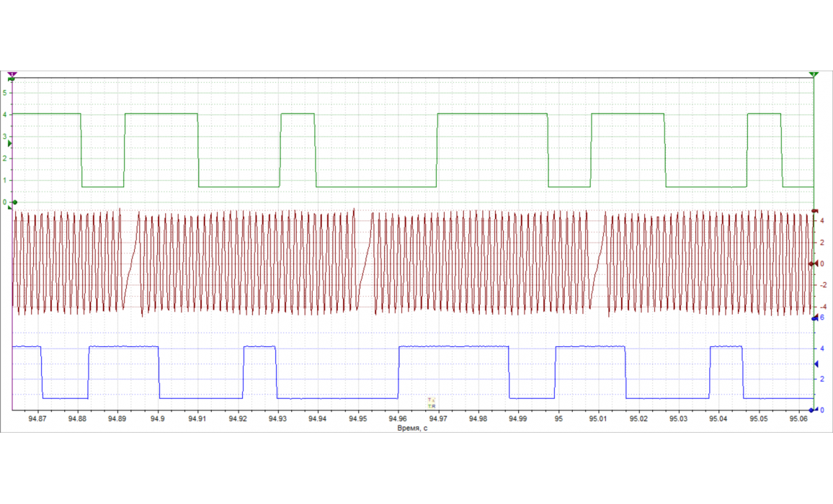Click the blue channel level arrow marker

[x=815, y=364]
